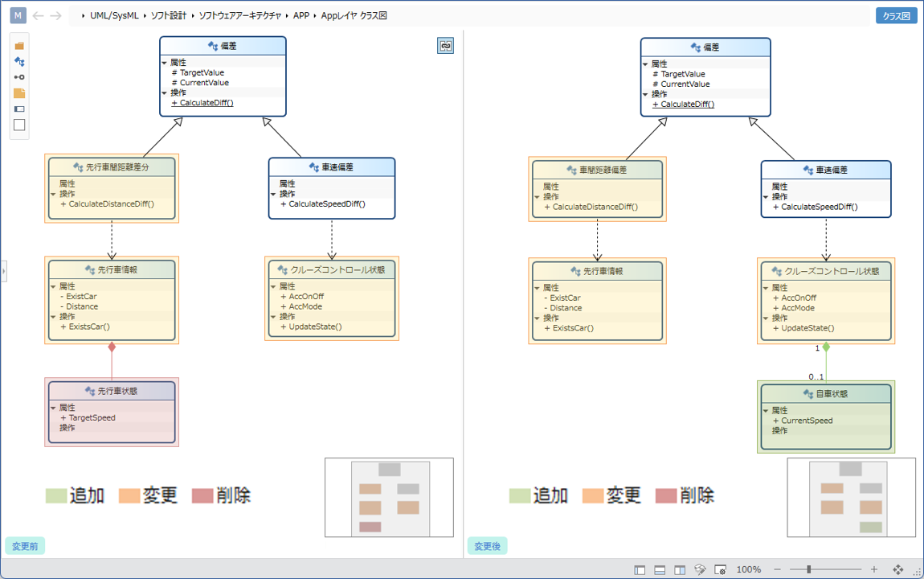Image resolution: width=924 pixels, height=579 pixels.
Task: Click class icon of 車間距離偏差
Action: point(571,170)
